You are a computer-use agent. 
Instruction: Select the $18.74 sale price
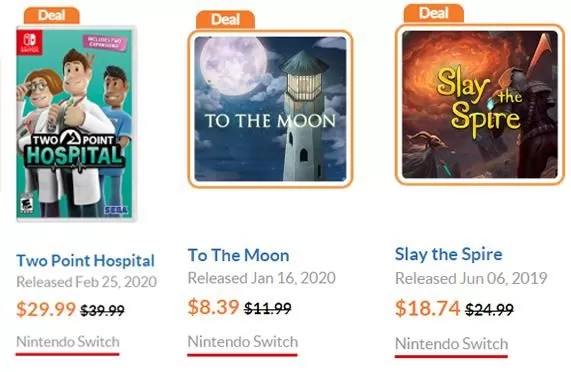point(428,308)
